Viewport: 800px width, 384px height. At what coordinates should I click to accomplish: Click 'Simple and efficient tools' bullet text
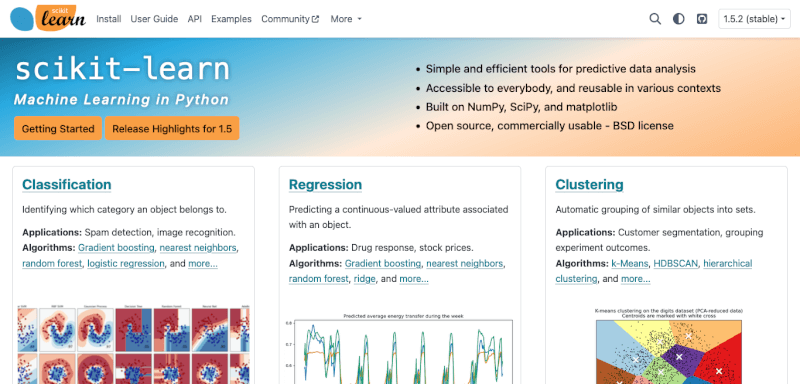(561, 69)
